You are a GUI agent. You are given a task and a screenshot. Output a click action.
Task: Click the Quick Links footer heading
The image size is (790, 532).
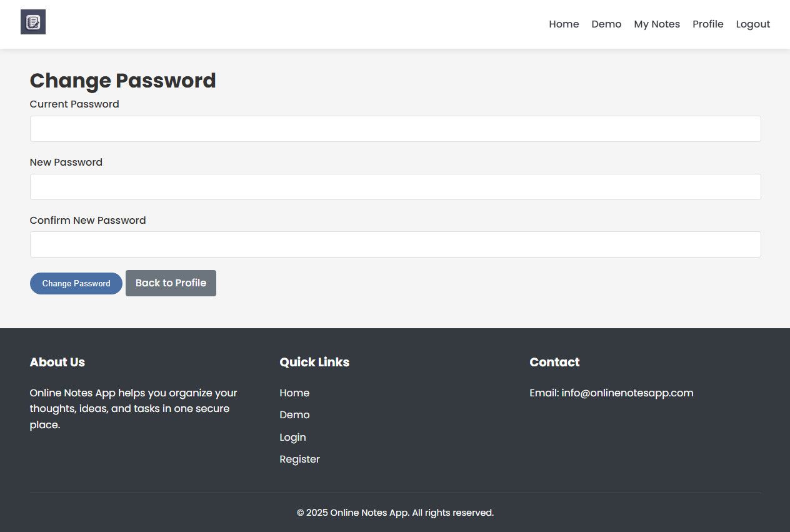click(314, 362)
